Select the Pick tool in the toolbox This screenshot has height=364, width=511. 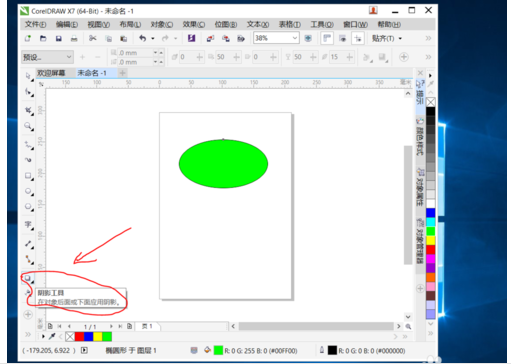(28, 76)
